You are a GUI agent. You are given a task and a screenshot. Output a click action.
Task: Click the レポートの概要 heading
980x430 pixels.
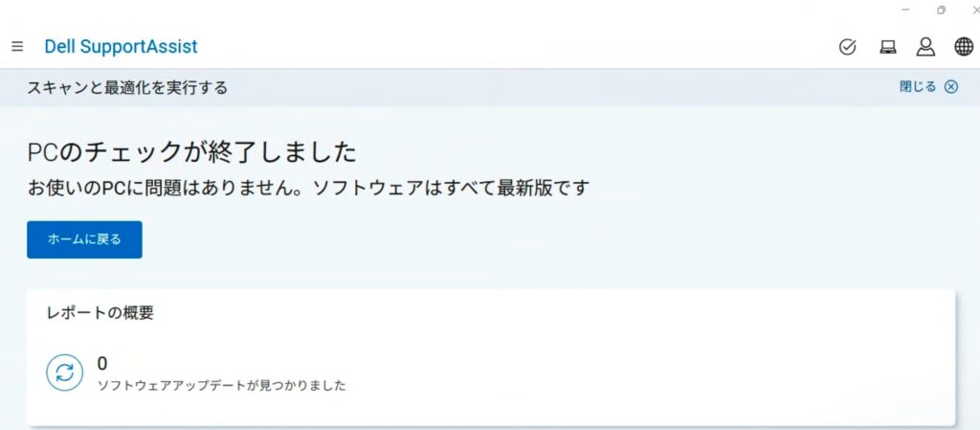(x=100, y=313)
